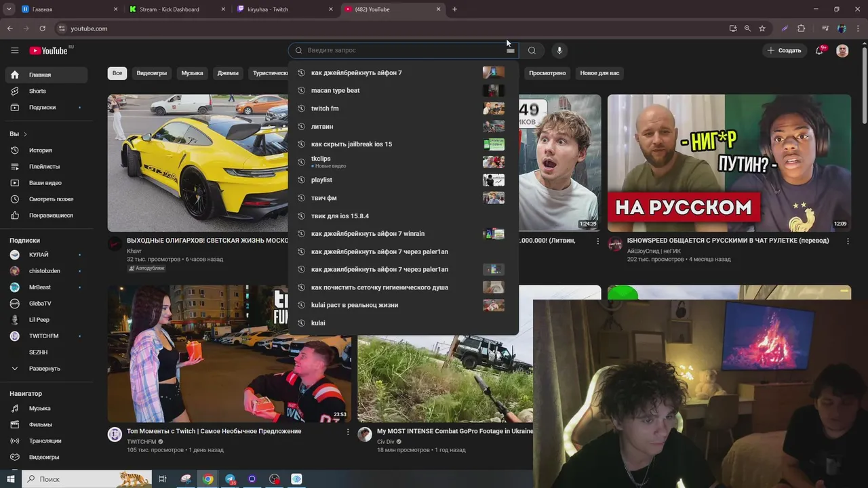
Task: Switch to Stream - Kick Dashboard tab
Action: pos(176,9)
